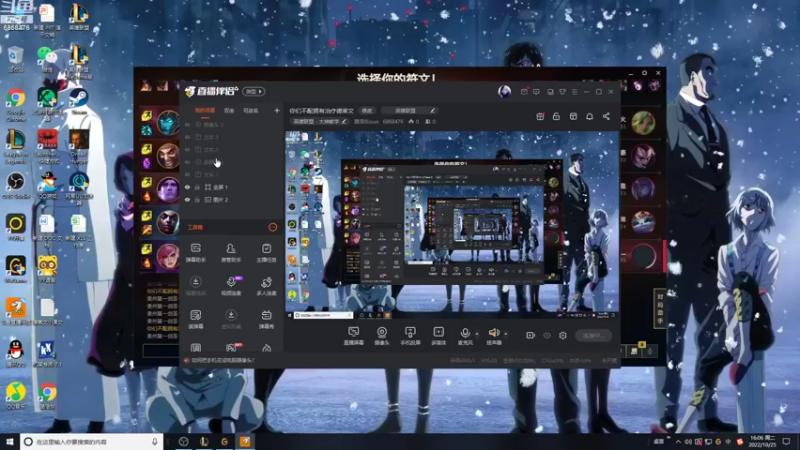Toggle visibility of the 文本 1 source
Image resolution: width=800 pixels, height=450 pixels.
[188, 174]
